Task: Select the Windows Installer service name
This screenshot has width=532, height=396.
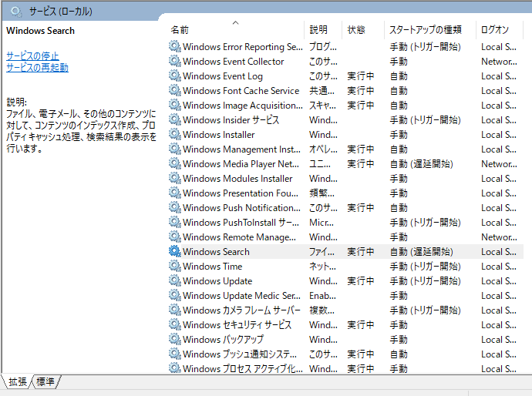Action: tap(218, 135)
